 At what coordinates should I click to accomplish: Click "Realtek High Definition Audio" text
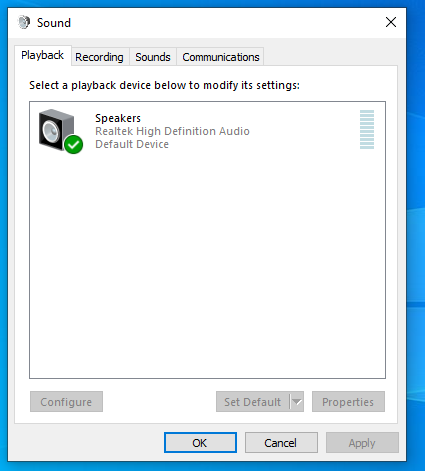coord(172,131)
